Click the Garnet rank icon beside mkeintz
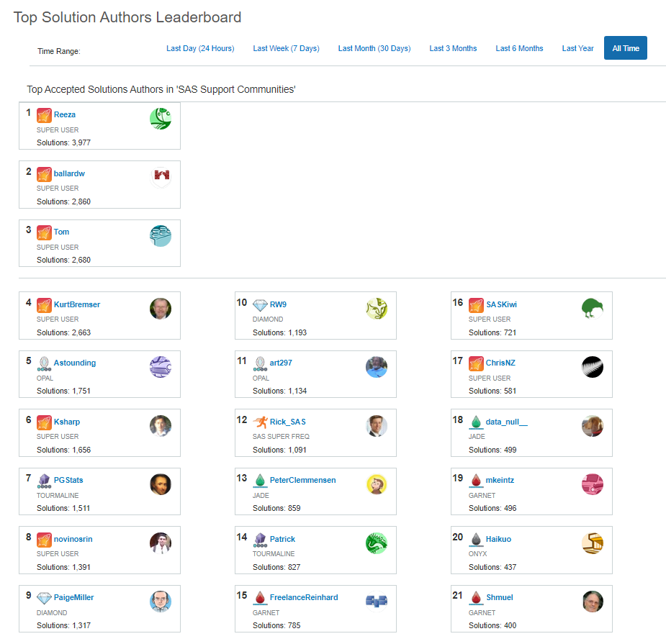Viewport: 666px width, 644px height. tap(476, 481)
